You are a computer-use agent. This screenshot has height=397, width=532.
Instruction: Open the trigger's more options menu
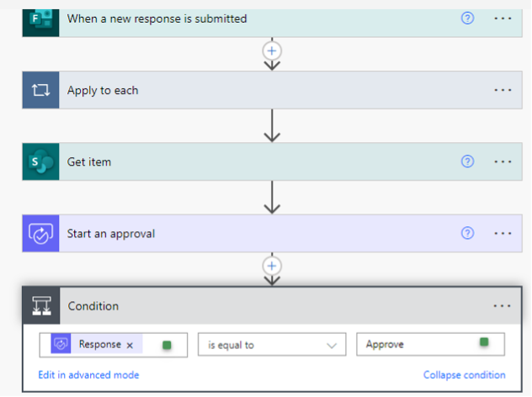click(x=503, y=18)
